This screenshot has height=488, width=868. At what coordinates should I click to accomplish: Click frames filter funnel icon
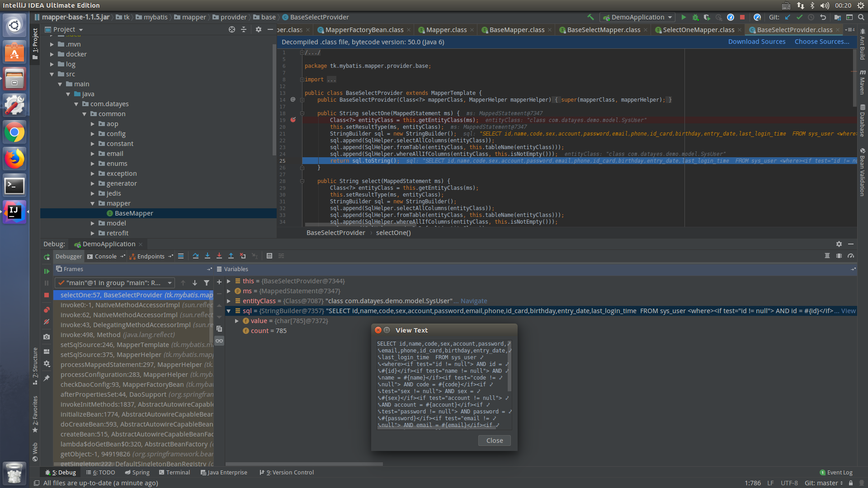tap(207, 283)
